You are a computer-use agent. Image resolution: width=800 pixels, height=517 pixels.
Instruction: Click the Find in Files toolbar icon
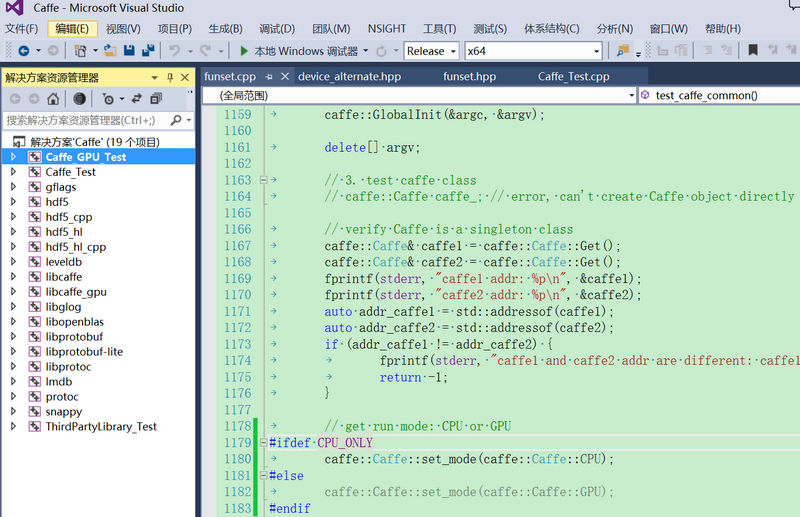pos(622,51)
